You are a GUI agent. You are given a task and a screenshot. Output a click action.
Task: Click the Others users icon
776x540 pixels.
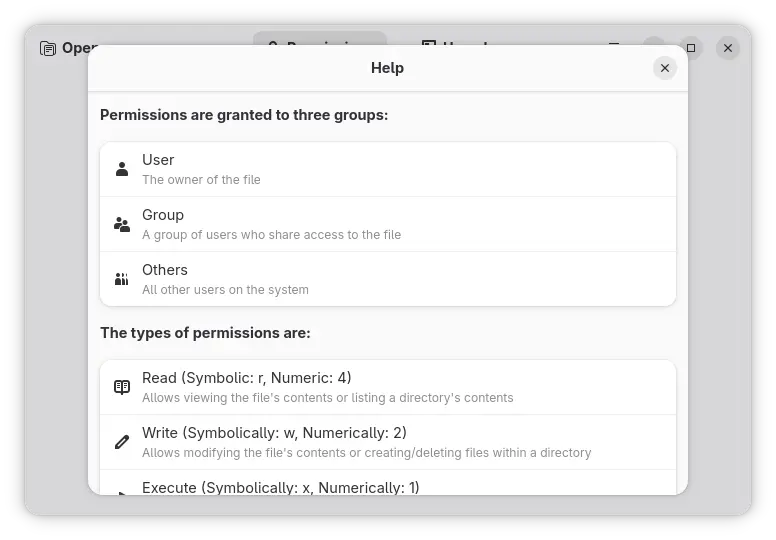click(122, 279)
